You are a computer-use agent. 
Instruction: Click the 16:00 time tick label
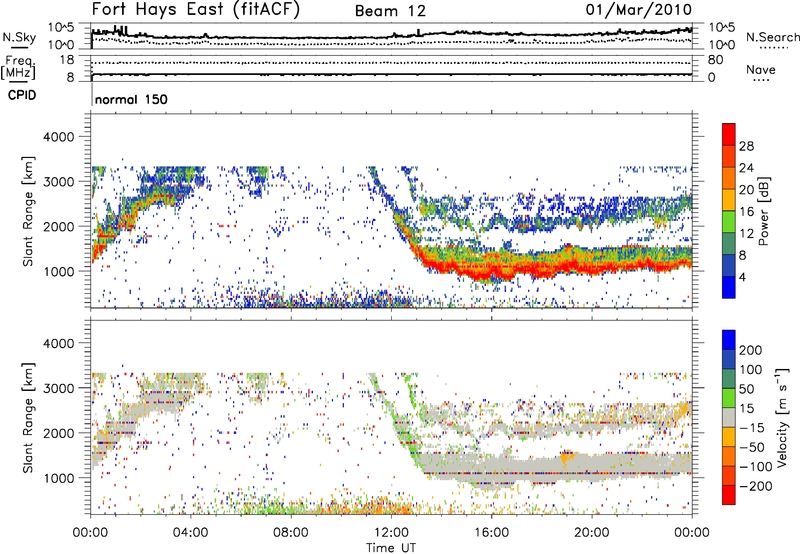[491, 533]
